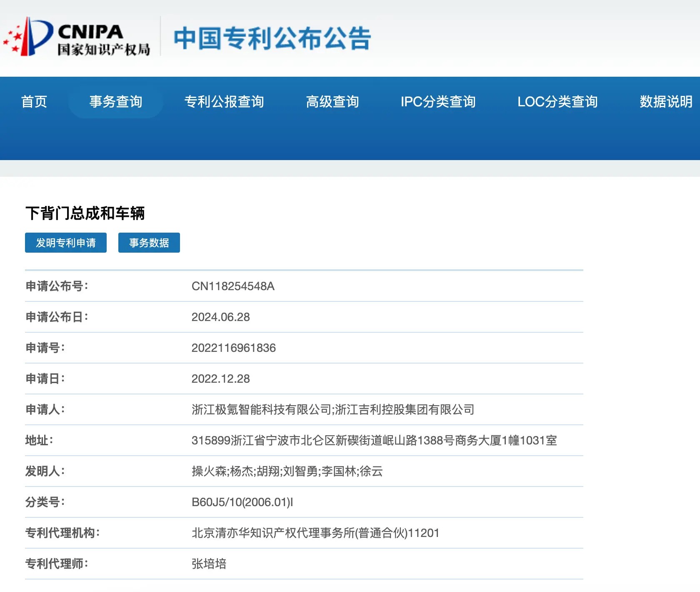Click classification number B60J5/10(2006.01)I
Screen dimensions: 700x592
(242, 502)
